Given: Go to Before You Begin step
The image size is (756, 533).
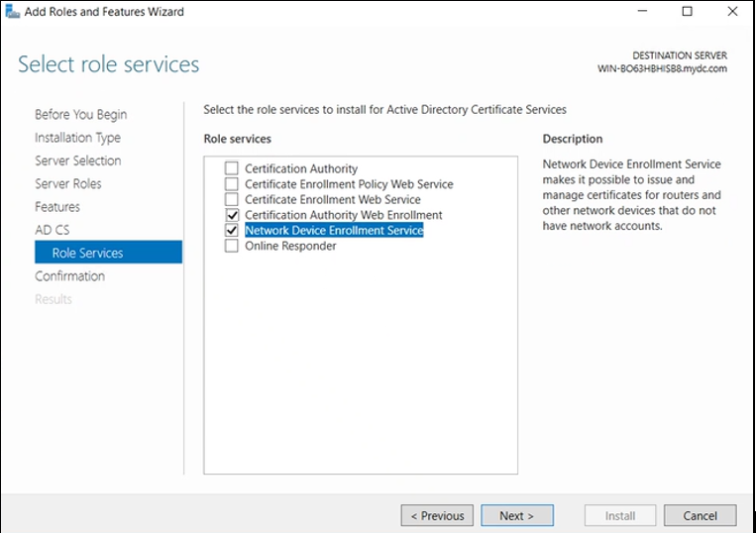Looking at the screenshot, I should click(80, 115).
